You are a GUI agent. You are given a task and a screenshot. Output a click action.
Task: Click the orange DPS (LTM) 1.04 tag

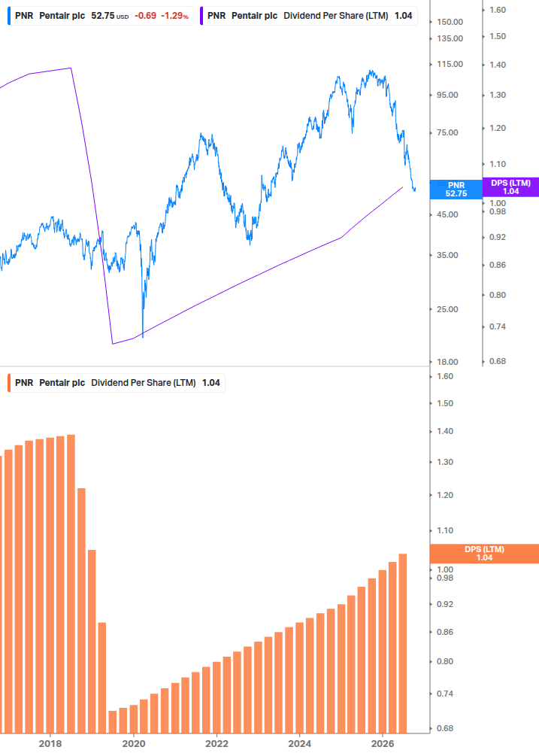484,554
